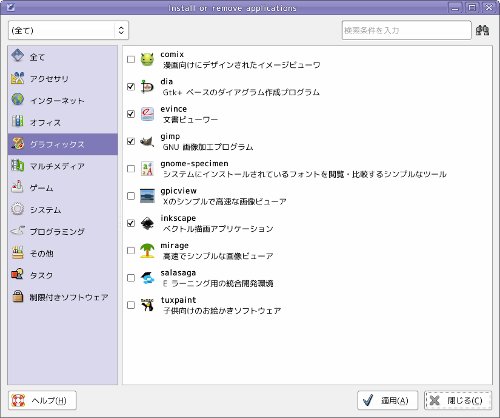Click the window menu icon in title bar

pyautogui.click(x=10, y=7)
